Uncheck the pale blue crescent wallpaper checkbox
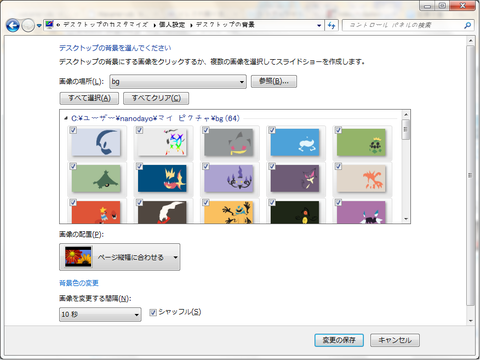This screenshot has height=360, width=480. tap(73, 130)
